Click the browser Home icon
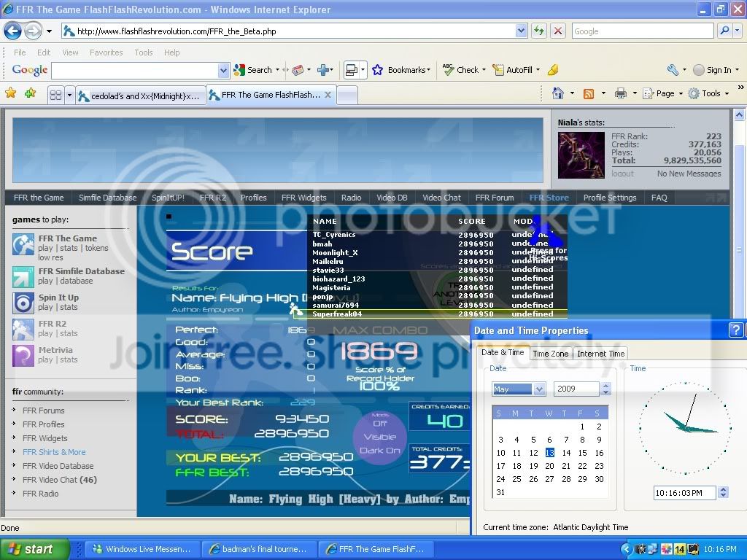Image resolution: width=747 pixels, height=560 pixels. [558, 93]
